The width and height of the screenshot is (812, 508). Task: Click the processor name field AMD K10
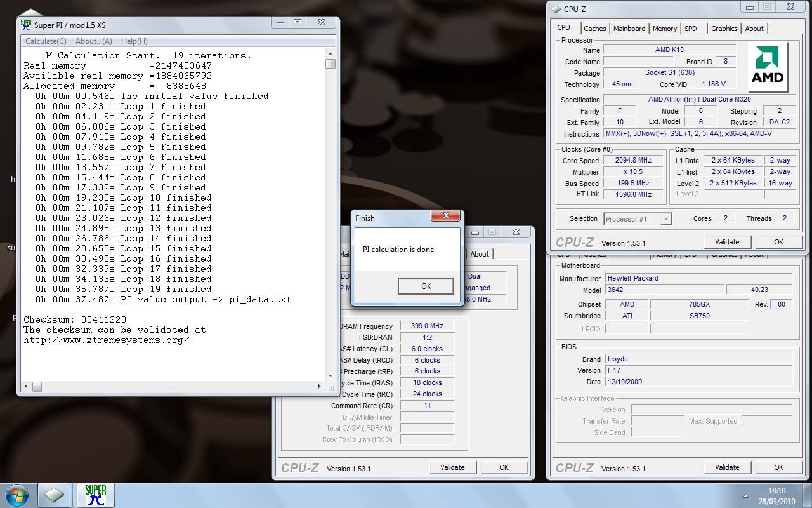click(x=669, y=50)
